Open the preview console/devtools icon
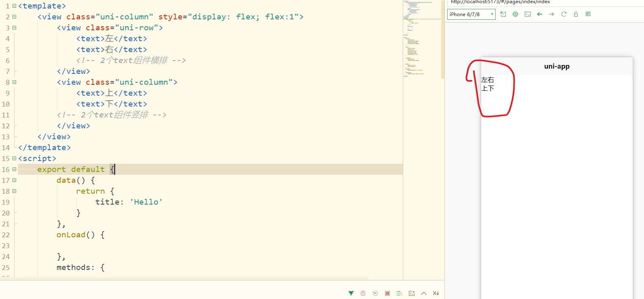This screenshot has width=644, height=299. click(527, 14)
